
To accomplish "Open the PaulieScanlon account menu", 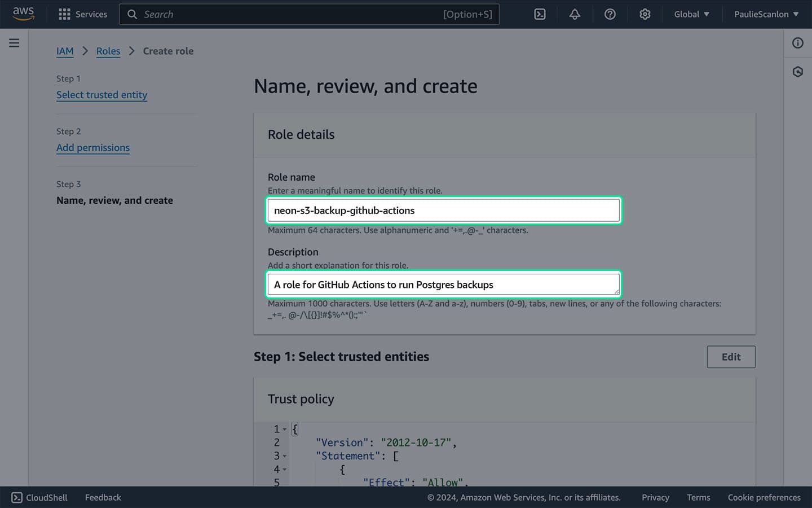I will pyautogui.click(x=765, y=14).
